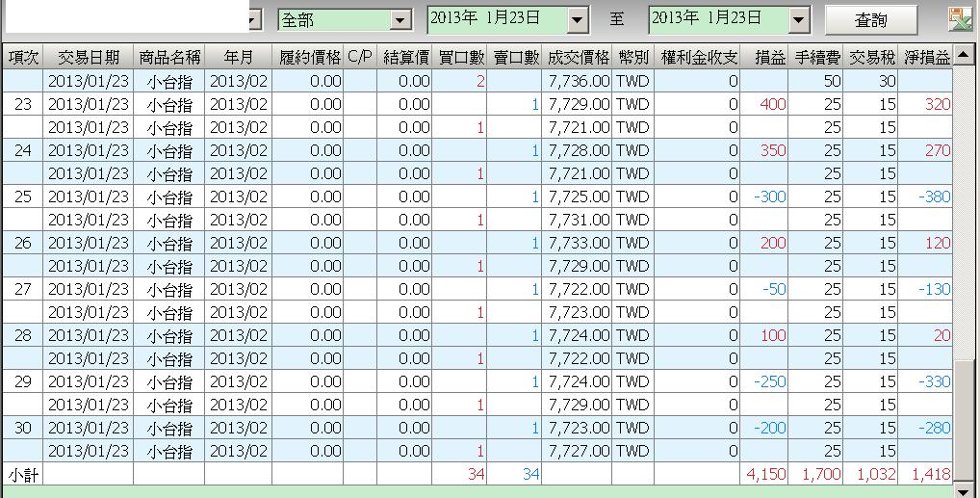Select row number 27
980x498 pixels.
point(23,289)
